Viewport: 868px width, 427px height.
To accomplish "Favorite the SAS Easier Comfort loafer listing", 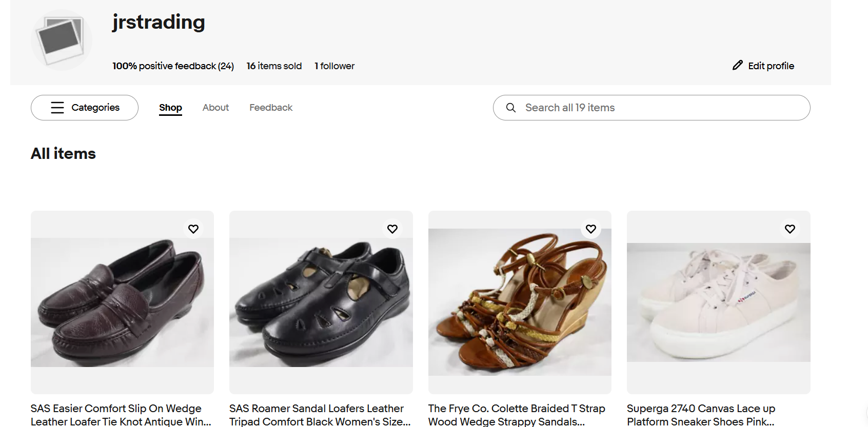I will (193, 229).
